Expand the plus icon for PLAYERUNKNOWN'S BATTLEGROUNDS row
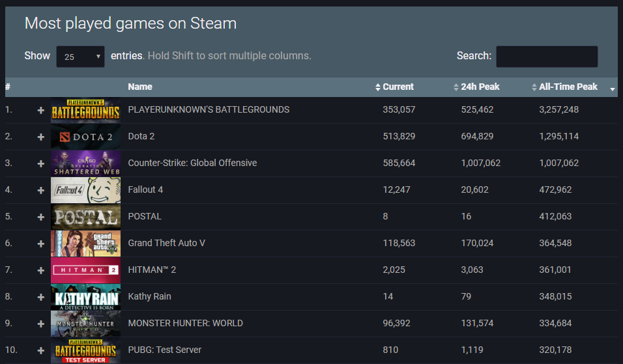Image resolution: width=623 pixels, height=364 pixels. coord(40,110)
